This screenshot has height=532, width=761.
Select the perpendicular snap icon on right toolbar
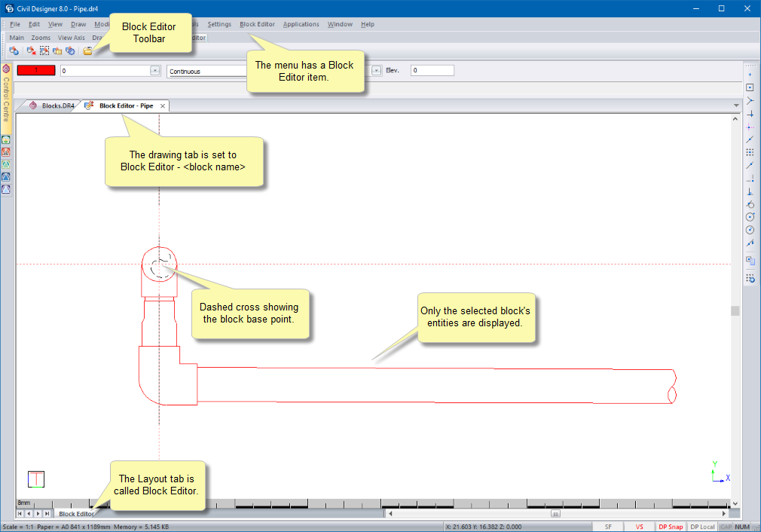(750, 191)
